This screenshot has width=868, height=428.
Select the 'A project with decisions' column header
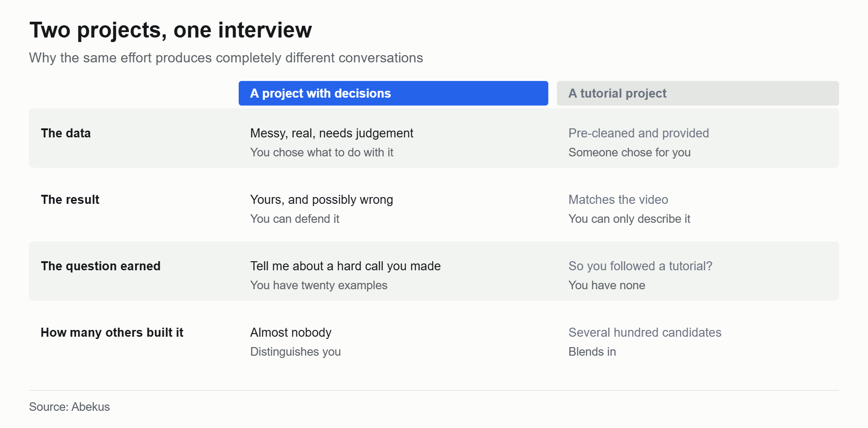pyautogui.click(x=393, y=93)
